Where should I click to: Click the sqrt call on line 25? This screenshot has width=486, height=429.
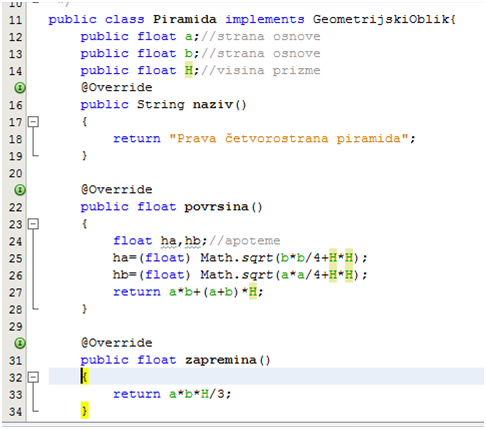(x=257, y=258)
